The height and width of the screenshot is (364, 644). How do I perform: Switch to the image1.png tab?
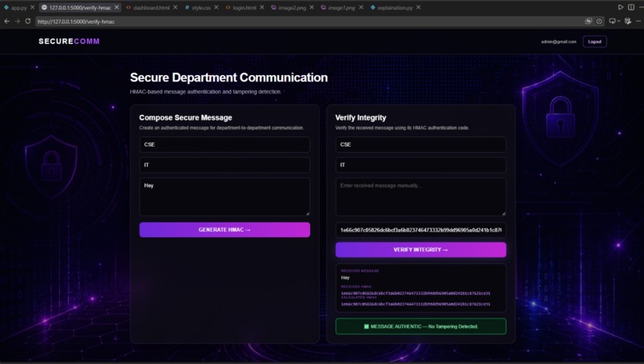click(341, 7)
